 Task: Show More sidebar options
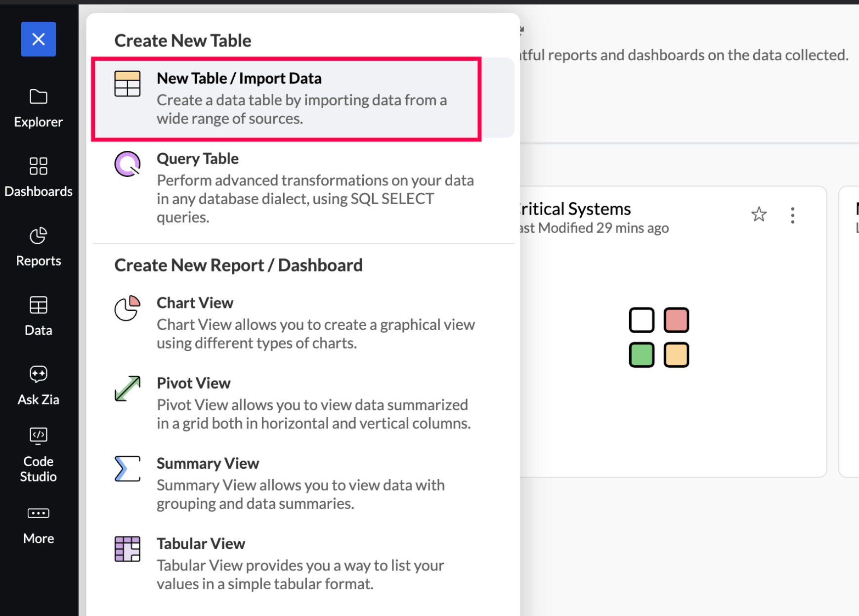[x=39, y=524]
